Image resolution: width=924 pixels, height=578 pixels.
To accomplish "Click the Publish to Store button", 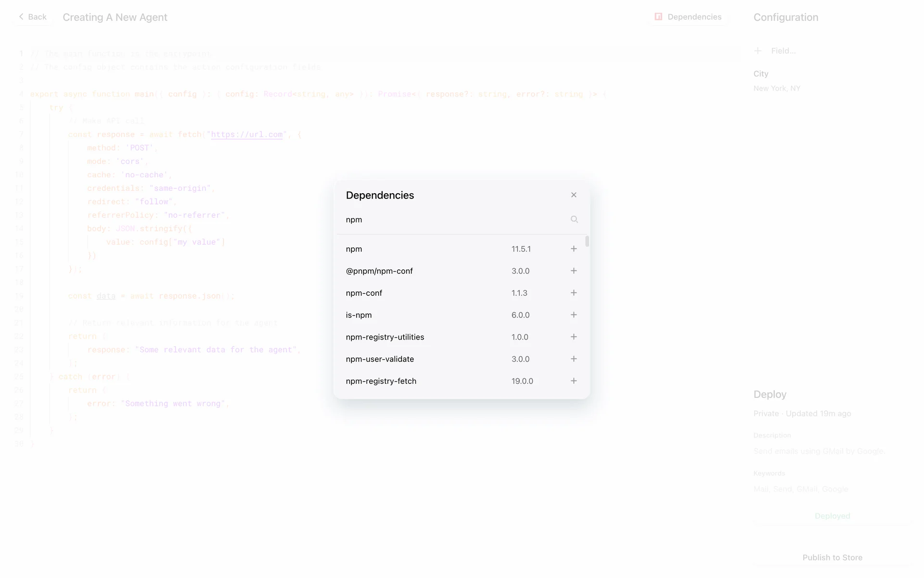I will pyautogui.click(x=832, y=557).
